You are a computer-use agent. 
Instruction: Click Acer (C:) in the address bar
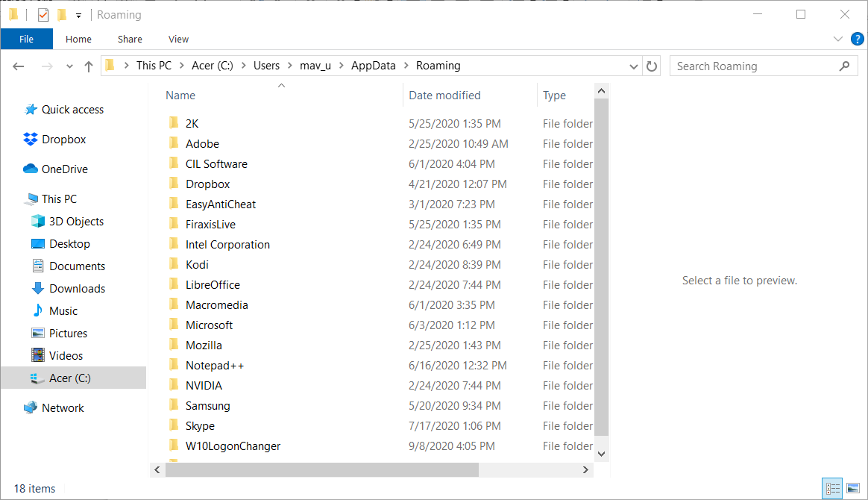(x=213, y=66)
